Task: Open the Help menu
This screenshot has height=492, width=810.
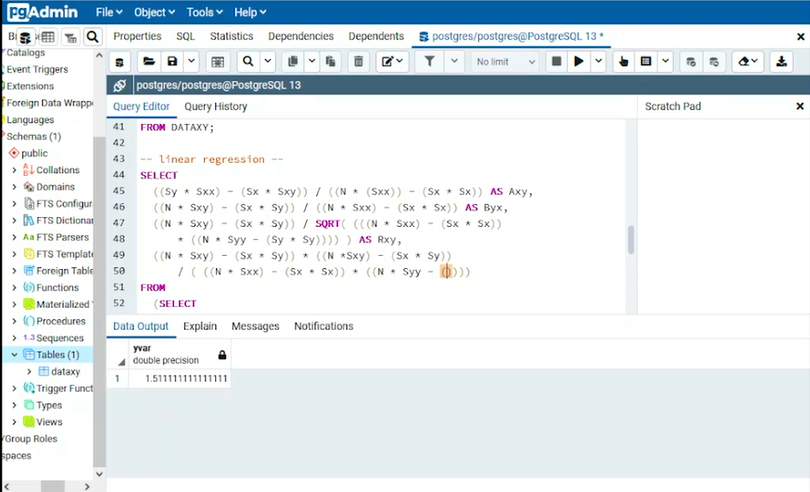Action: (250, 12)
